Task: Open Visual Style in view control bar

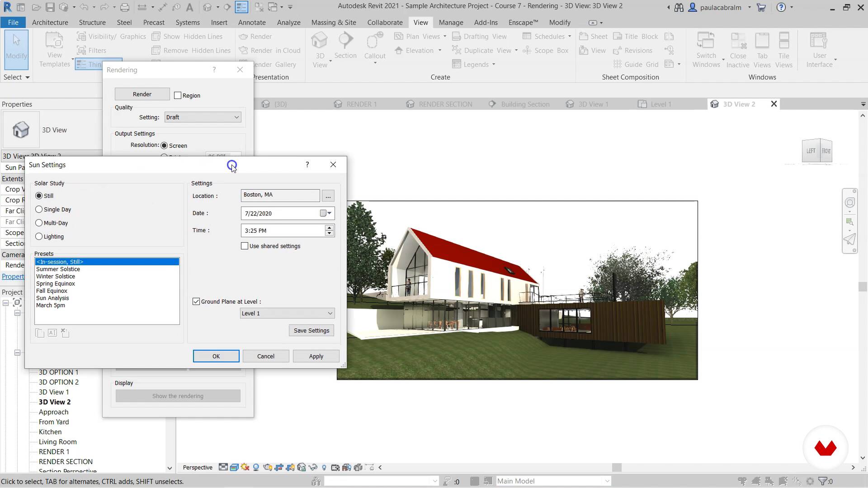Action: coord(234,467)
